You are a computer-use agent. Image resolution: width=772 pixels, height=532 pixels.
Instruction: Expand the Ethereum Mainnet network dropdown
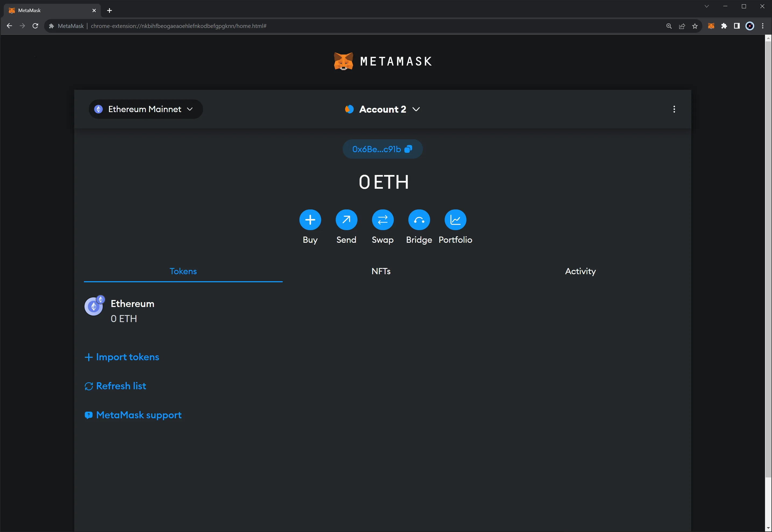(x=146, y=109)
